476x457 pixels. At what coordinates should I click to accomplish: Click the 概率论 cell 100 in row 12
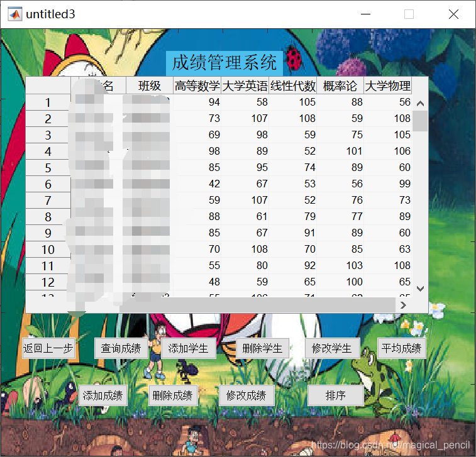(x=340, y=282)
